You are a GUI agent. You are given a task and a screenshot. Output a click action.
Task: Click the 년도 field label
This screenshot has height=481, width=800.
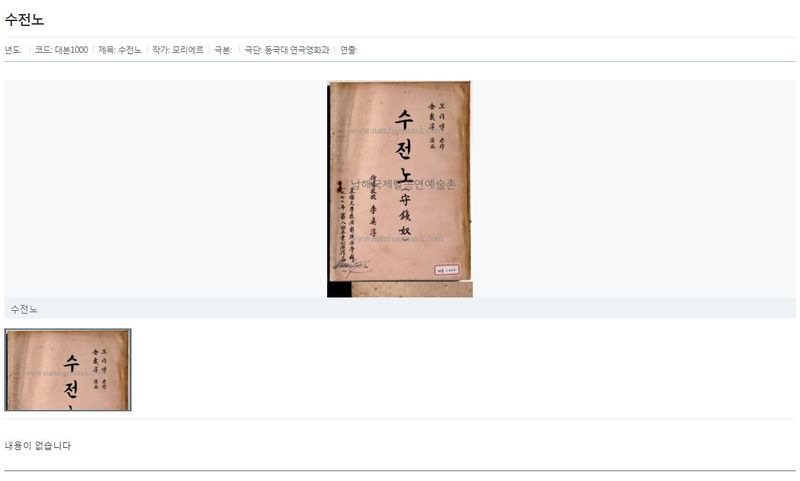pyautogui.click(x=13, y=50)
